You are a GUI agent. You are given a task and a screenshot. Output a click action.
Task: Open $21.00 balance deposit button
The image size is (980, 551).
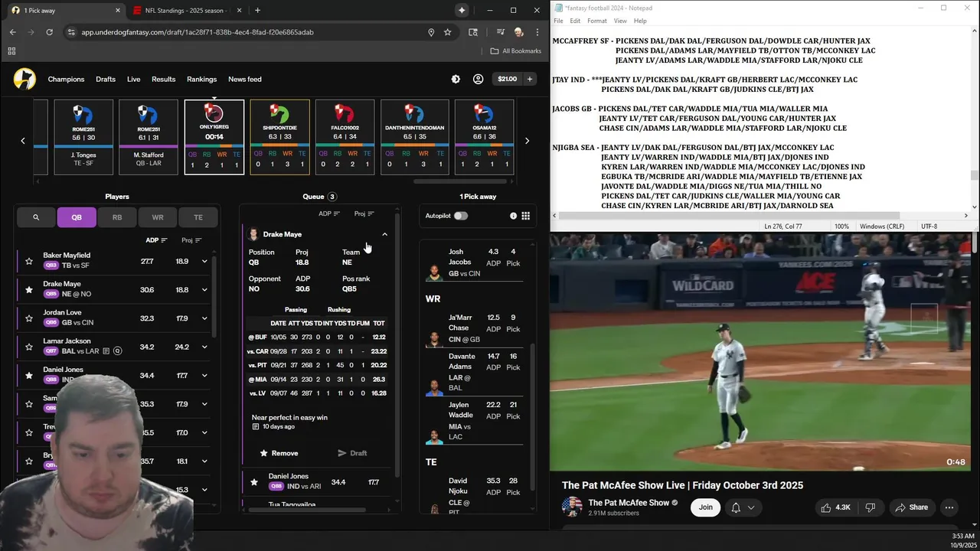coord(514,79)
